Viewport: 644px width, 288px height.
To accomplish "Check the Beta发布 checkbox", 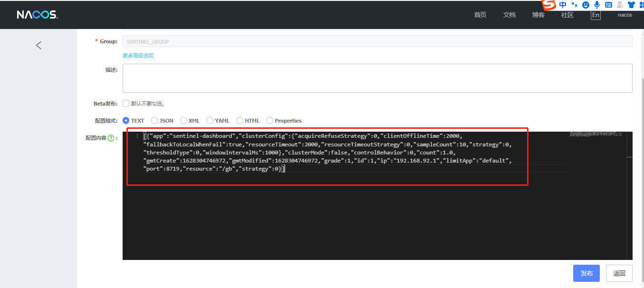I will 126,103.
